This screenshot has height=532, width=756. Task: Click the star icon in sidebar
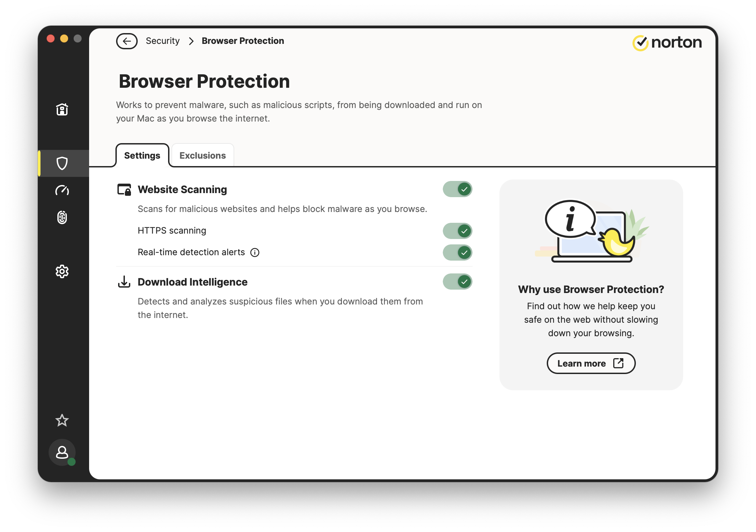[62, 420]
